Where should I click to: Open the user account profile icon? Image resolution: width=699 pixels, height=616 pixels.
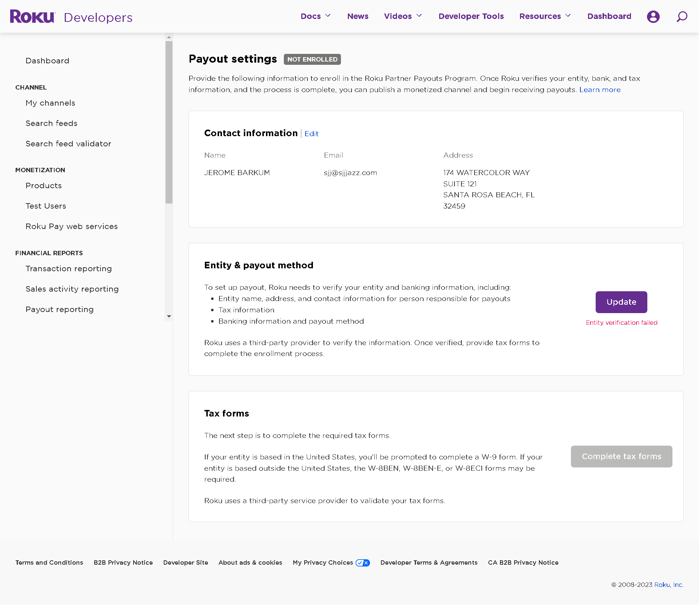pyautogui.click(x=653, y=17)
